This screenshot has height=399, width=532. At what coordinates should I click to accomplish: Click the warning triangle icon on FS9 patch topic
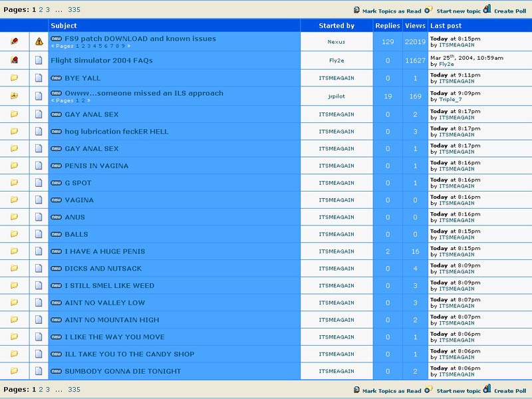[x=39, y=42]
